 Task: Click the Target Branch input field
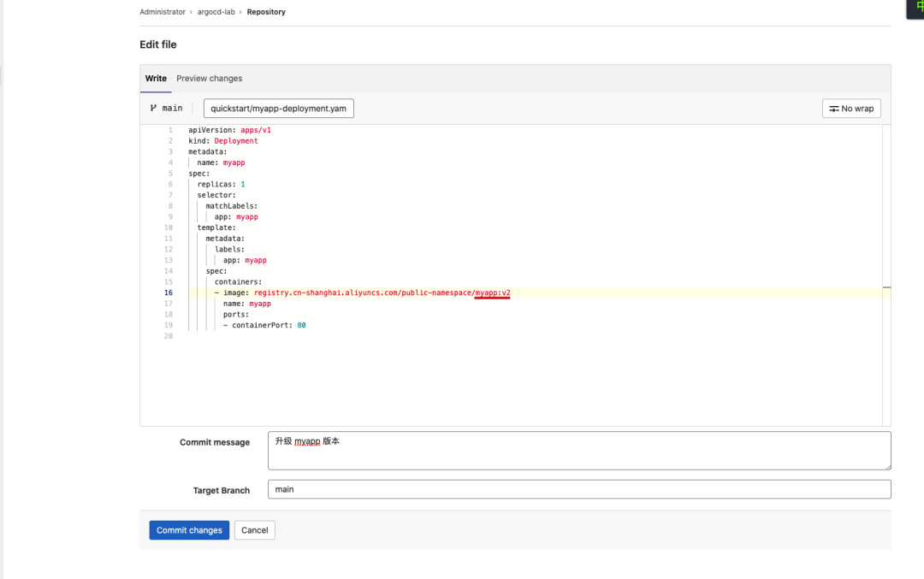coord(578,489)
